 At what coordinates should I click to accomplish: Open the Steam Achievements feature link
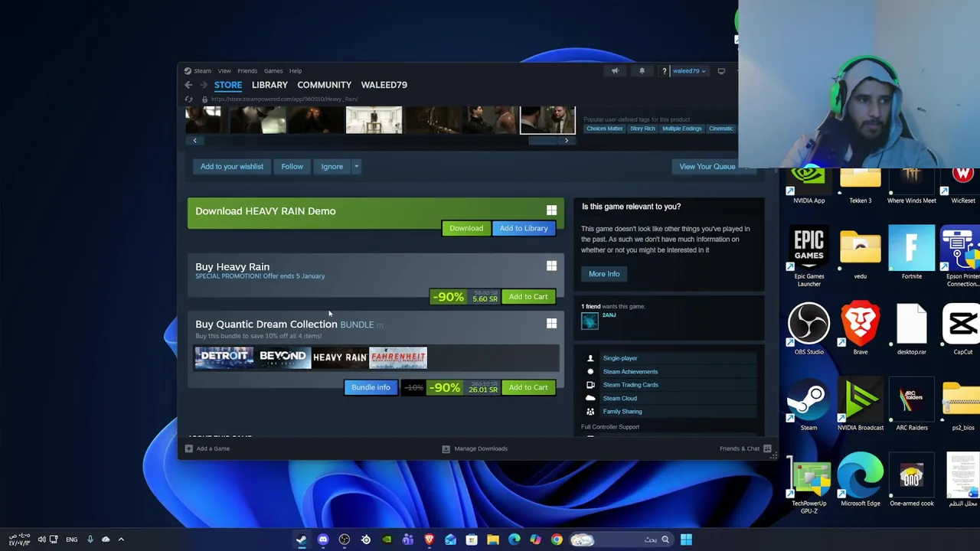(x=630, y=372)
